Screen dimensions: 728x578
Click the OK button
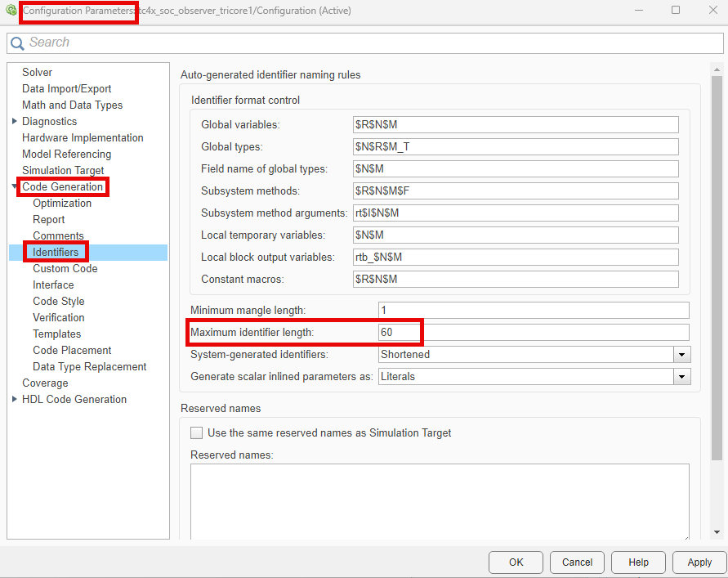pyautogui.click(x=516, y=562)
